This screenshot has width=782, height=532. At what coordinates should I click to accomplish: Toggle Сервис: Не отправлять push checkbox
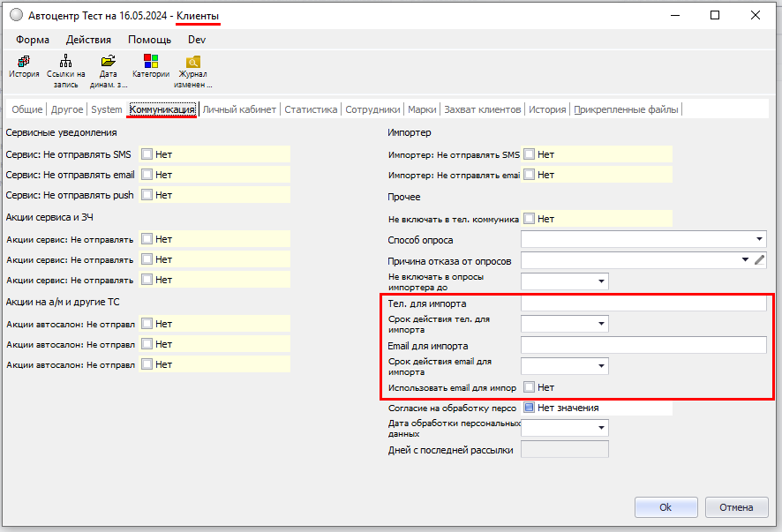147,195
